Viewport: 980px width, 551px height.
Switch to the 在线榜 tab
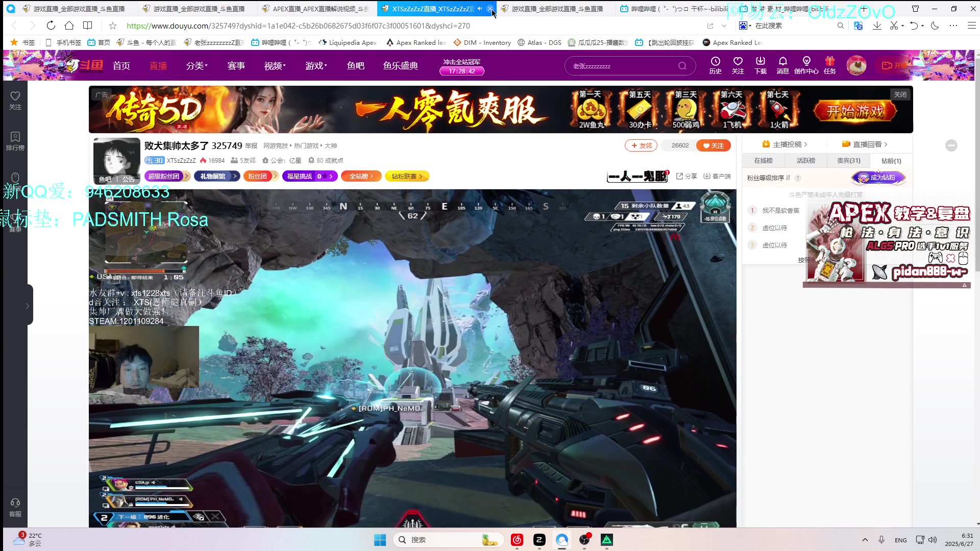point(763,161)
